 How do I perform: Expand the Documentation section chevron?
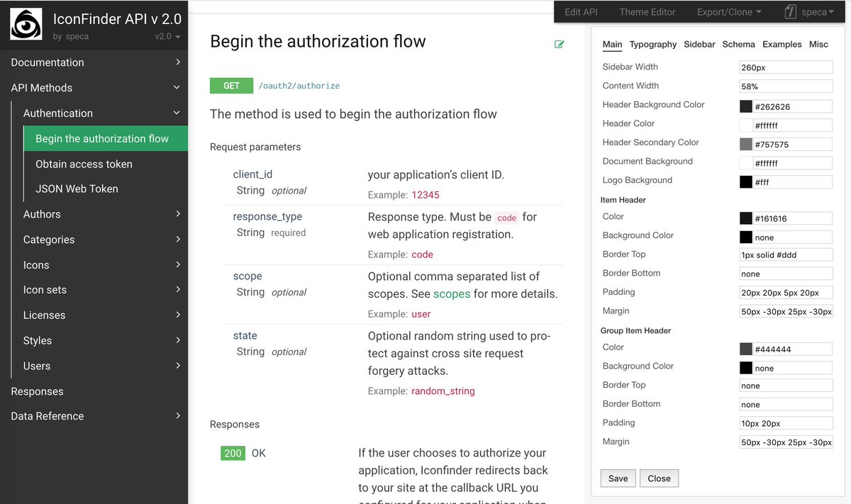(177, 62)
